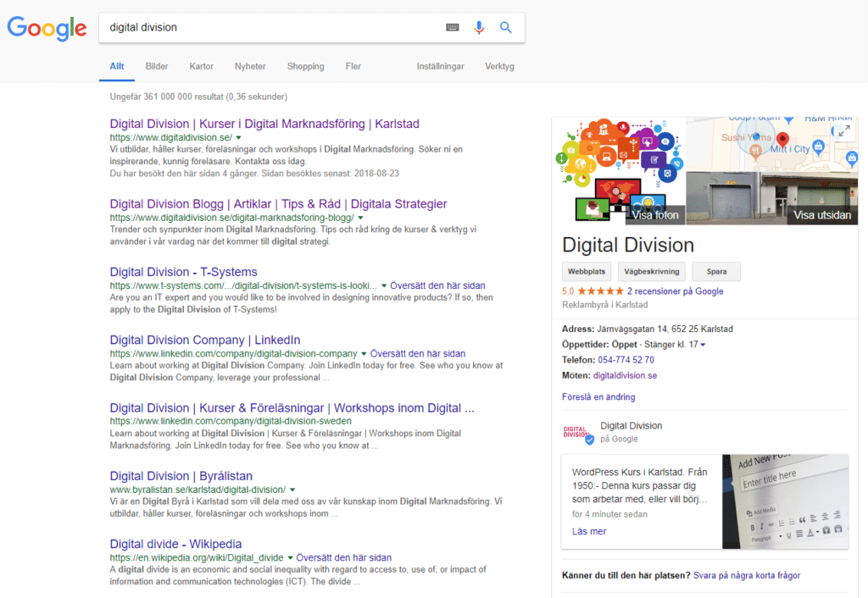Open the Fler menu
Screen dimensions: 868x598
point(353,66)
